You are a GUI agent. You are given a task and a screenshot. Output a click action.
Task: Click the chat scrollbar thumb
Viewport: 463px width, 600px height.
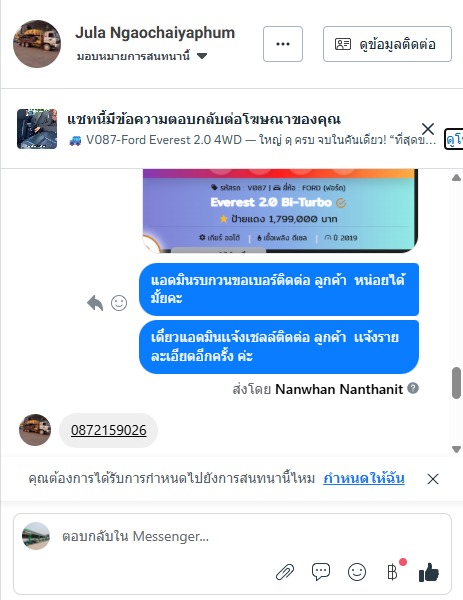coord(456,383)
